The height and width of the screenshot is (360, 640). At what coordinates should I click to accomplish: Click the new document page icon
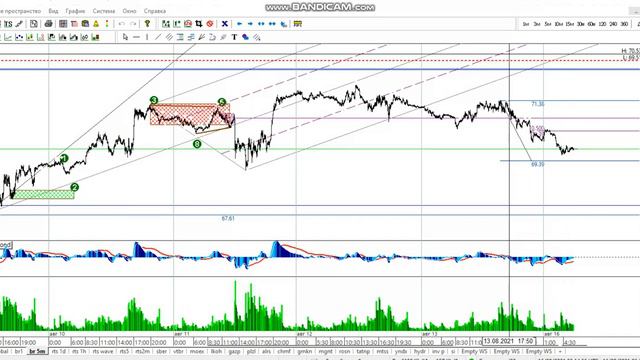34,24
